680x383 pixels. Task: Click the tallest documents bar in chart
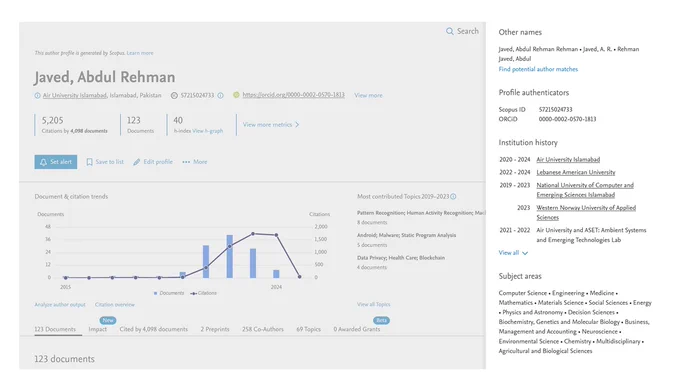[x=229, y=256]
